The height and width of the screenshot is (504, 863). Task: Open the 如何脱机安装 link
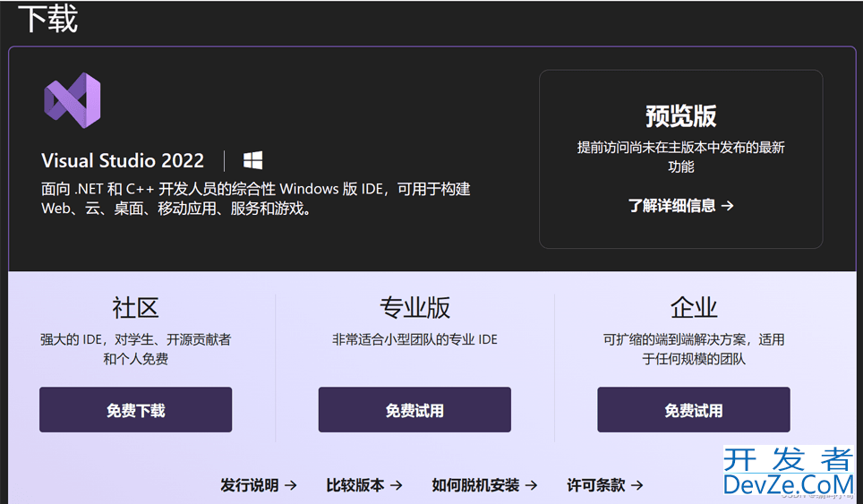click(484, 484)
